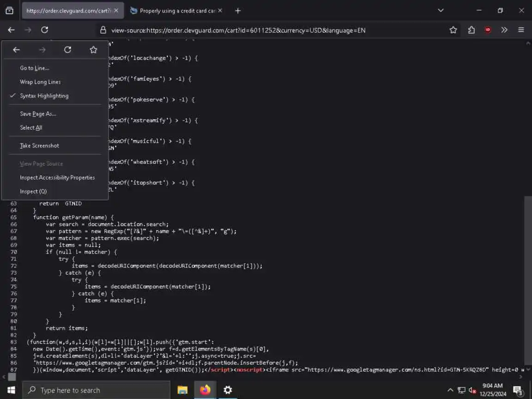Image resolution: width=532 pixels, height=399 pixels.
Task: Open the network icon in the system tray
Action: [461, 390]
